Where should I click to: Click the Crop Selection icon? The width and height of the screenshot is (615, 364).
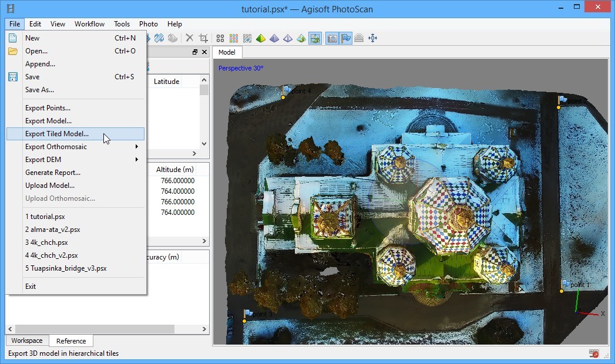pyautogui.click(x=203, y=38)
